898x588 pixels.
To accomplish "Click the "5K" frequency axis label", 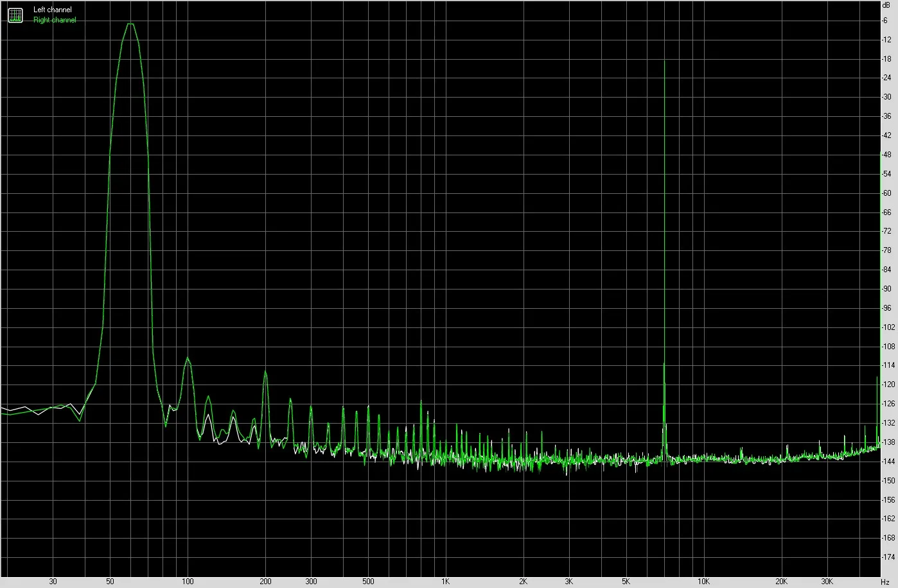I will [626, 582].
